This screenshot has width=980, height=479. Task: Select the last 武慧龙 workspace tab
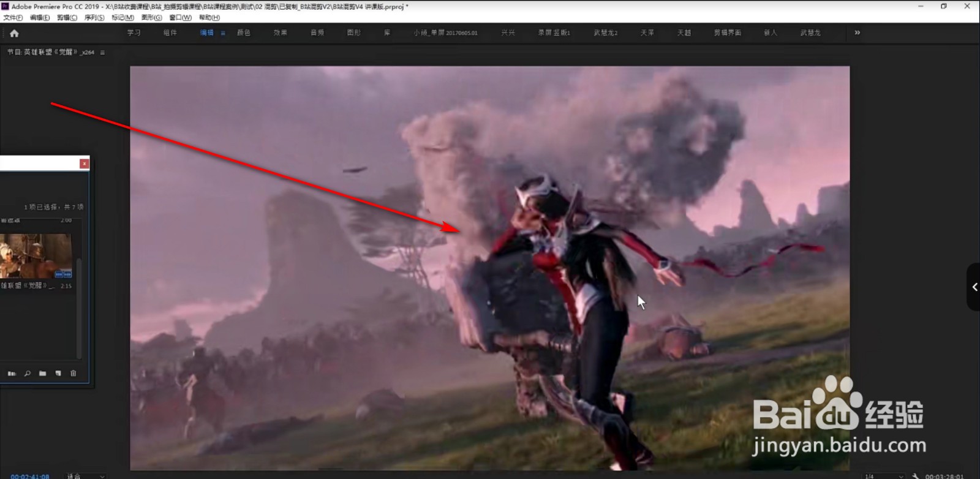pyautogui.click(x=810, y=33)
